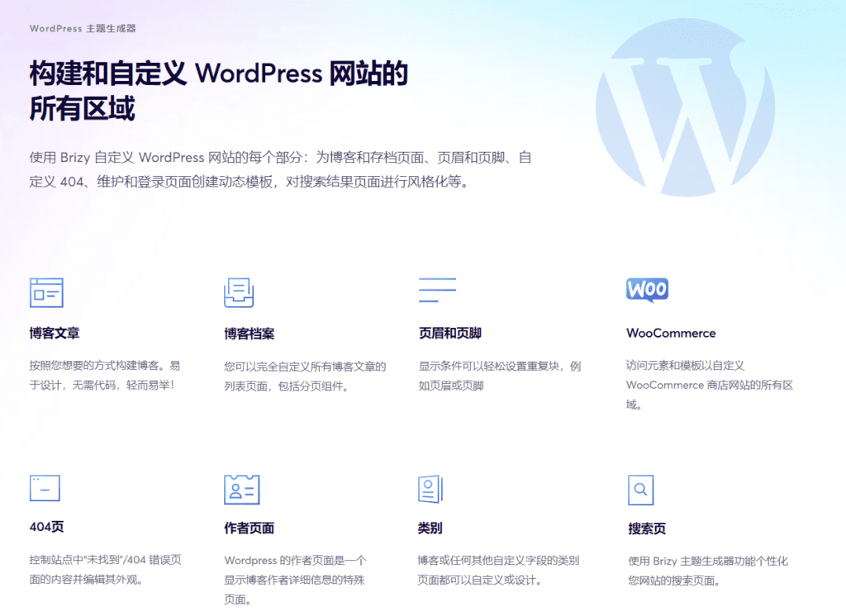Viewport: 846px width, 616px height.
Task: Select the WooCommerce heading
Action: 671,334
